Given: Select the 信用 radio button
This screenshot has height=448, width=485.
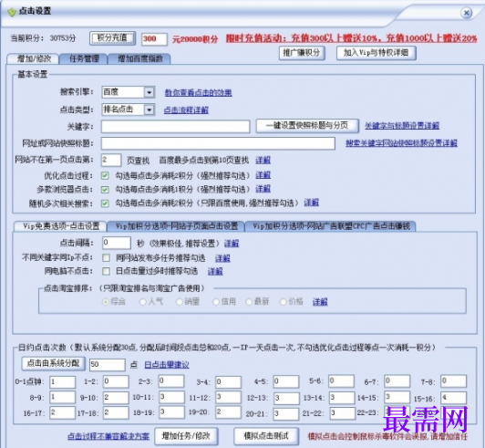Looking at the screenshot, I should point(215,302).
